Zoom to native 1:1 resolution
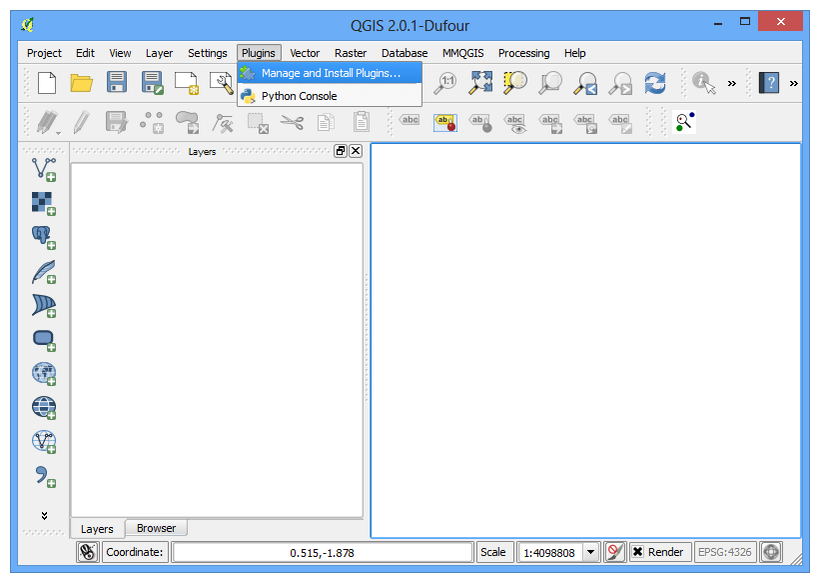 (446, 83)
